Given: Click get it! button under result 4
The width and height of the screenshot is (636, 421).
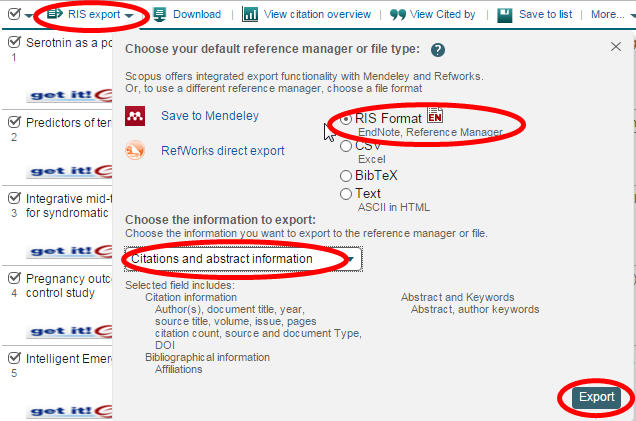Looking at the screenshot, I should click(71, 331).
